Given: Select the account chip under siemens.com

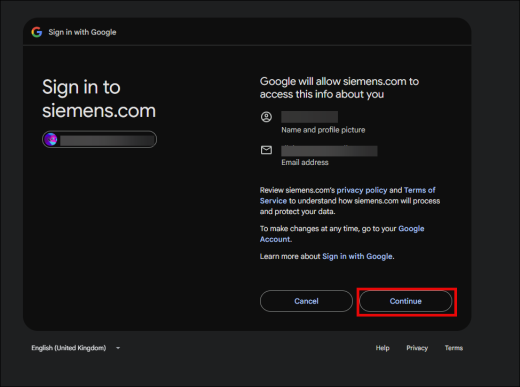Looking at the screenshot, I should click(99, 139).
